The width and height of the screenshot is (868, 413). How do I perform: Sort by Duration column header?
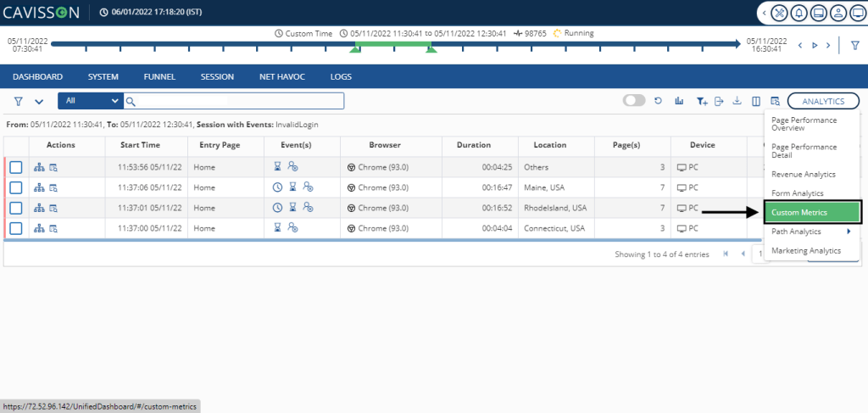click(x=473, y=145)
